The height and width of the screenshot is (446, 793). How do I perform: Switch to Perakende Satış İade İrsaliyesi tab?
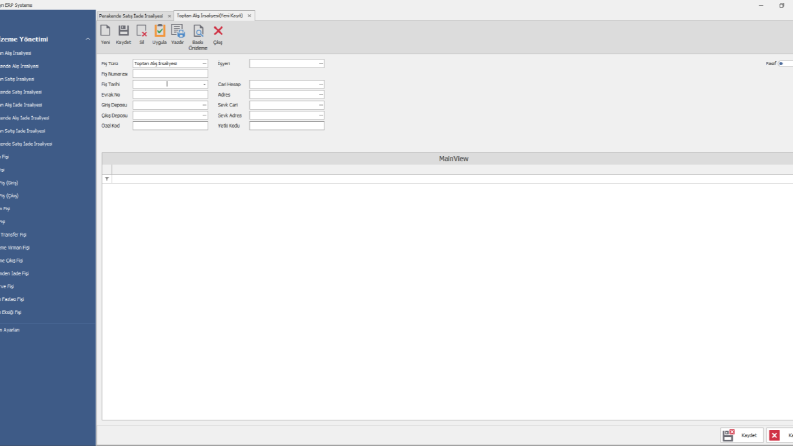(x=131, y=16)
